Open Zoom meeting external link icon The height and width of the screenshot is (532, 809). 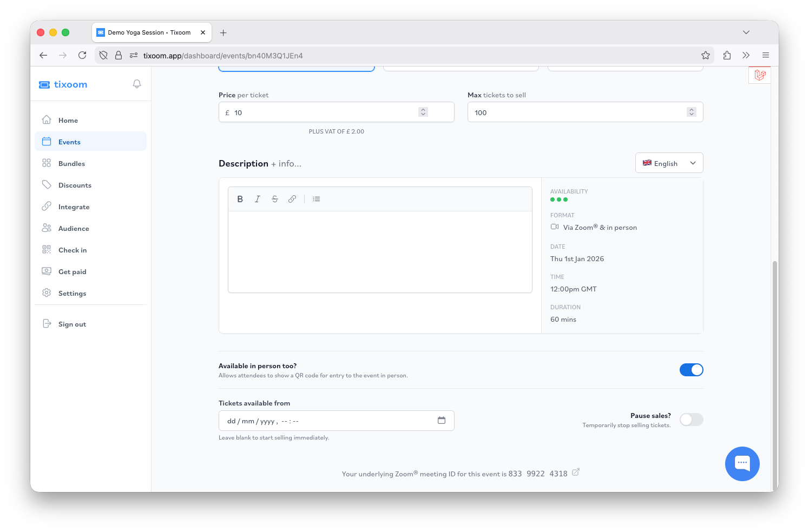point(576,473)
